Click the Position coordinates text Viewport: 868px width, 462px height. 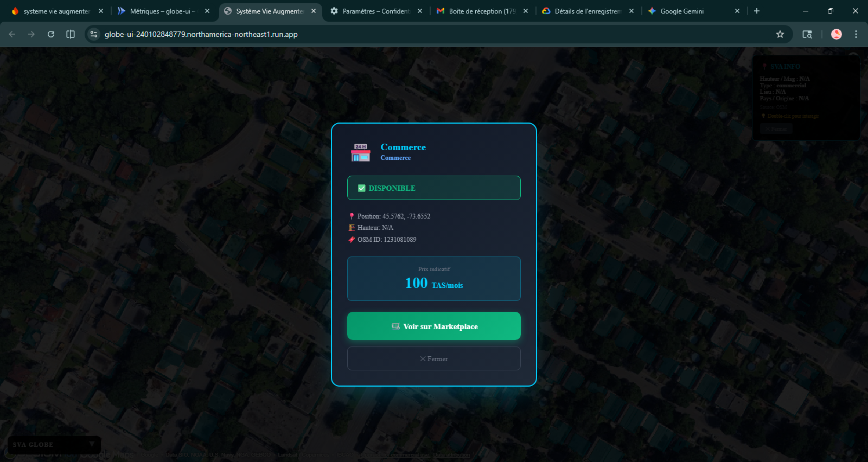tap(394, 216)
